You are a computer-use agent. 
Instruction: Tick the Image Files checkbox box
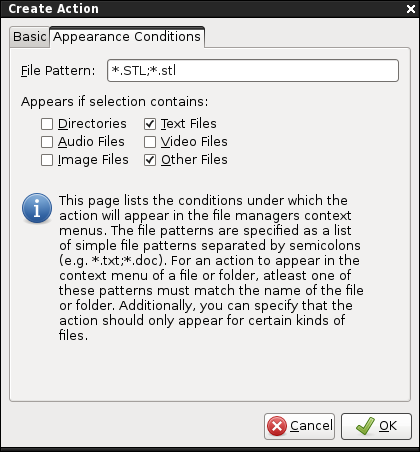(47, 160)
